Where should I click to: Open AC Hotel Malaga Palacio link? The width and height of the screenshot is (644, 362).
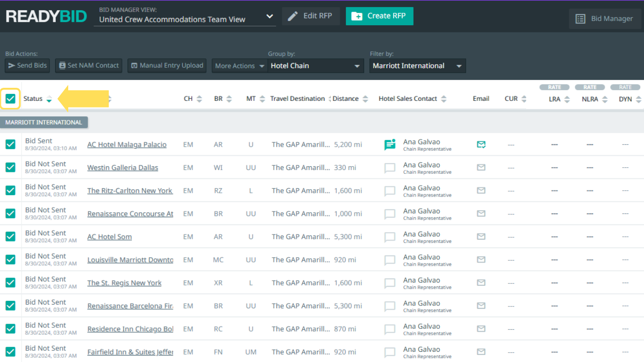pos(127,144)
